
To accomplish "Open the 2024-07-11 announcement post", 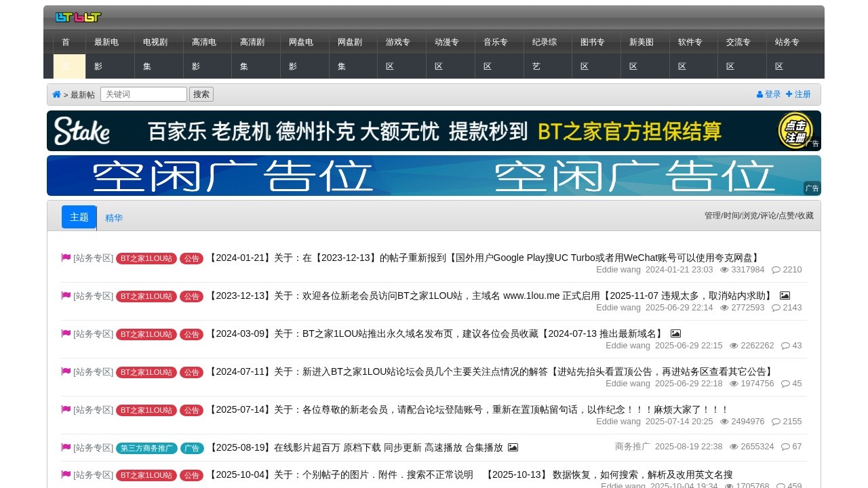I will tap(491, 371).
